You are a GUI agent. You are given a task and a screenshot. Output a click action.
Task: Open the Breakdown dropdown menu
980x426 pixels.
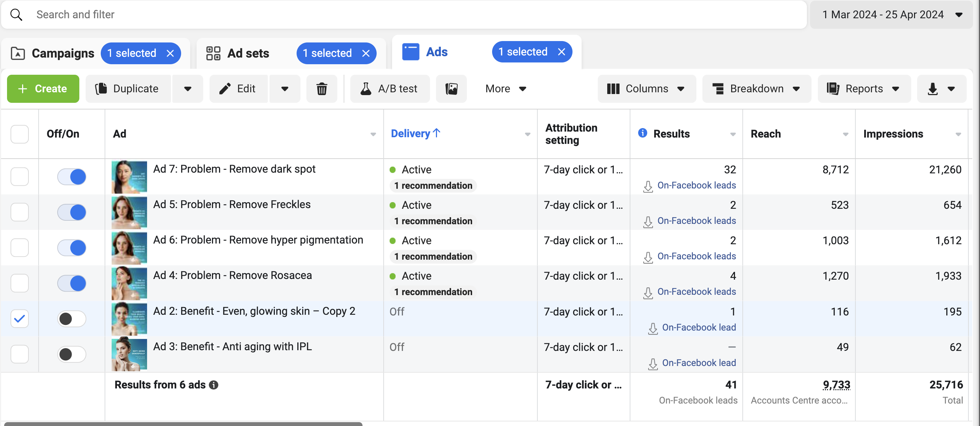[x=756, y=89]
